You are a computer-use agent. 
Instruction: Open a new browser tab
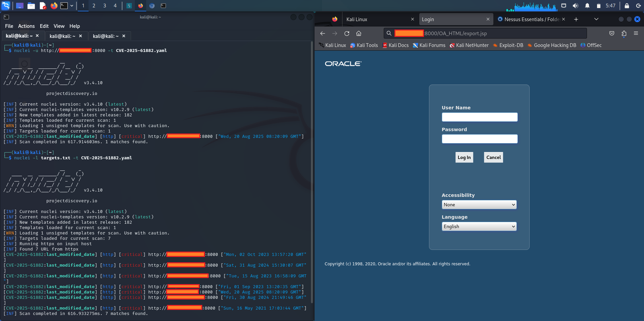coord(576,19)
